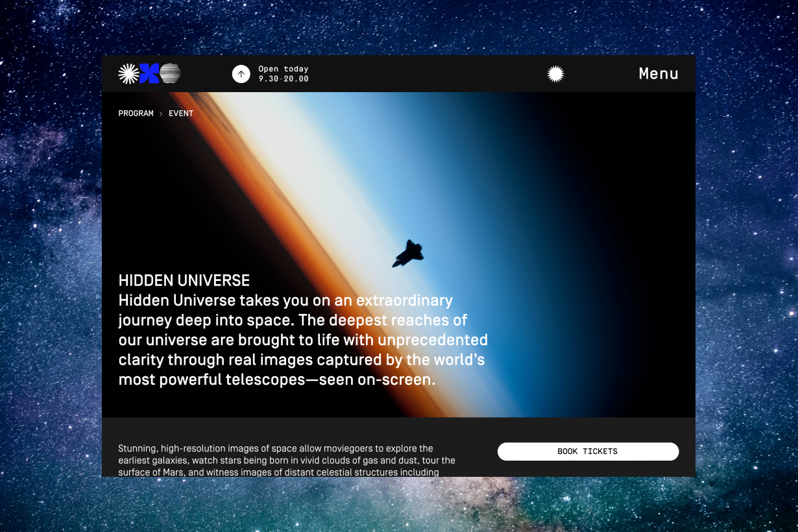798x532 pixels.
Task: Click the gray striped planet logo icon
Action: pos(170,74)
